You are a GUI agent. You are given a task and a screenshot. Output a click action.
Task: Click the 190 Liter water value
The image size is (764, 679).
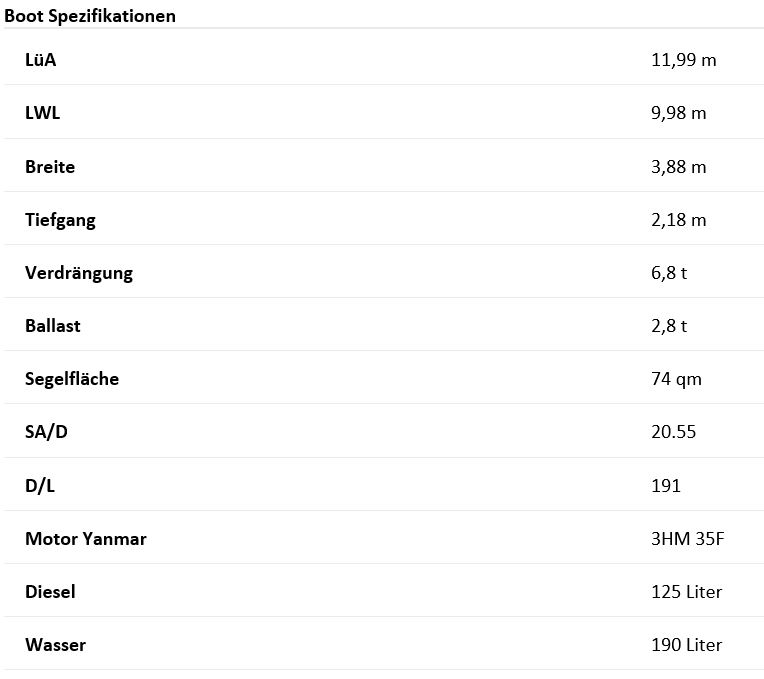pyautogui.click(x=686, y=645)
